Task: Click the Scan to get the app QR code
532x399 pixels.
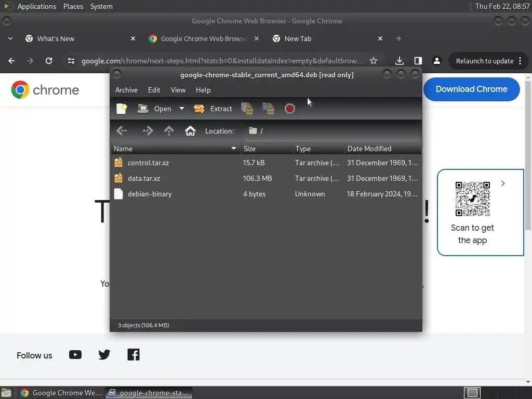Action: coord(472,199)
